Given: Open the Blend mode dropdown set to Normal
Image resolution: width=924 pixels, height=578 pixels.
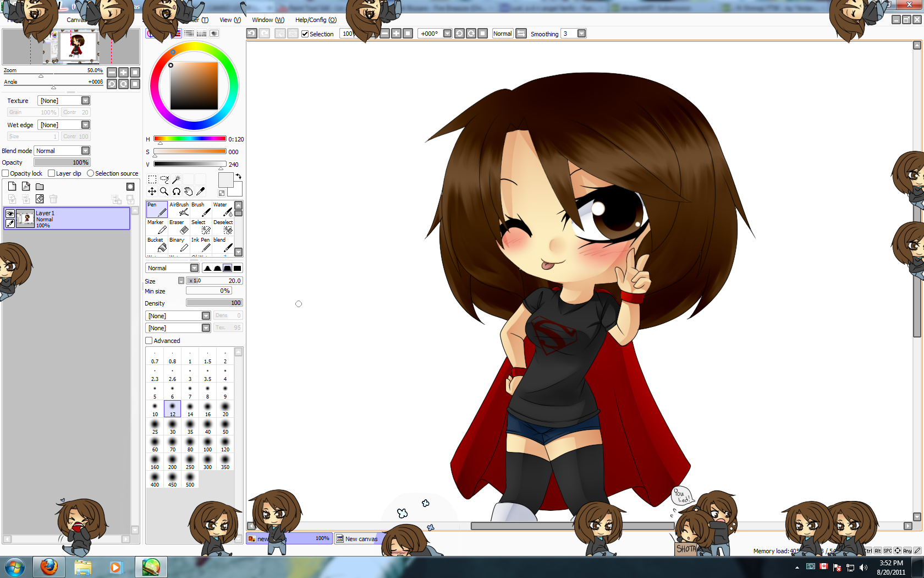Looking at the screenshot, I should point(86,150).
